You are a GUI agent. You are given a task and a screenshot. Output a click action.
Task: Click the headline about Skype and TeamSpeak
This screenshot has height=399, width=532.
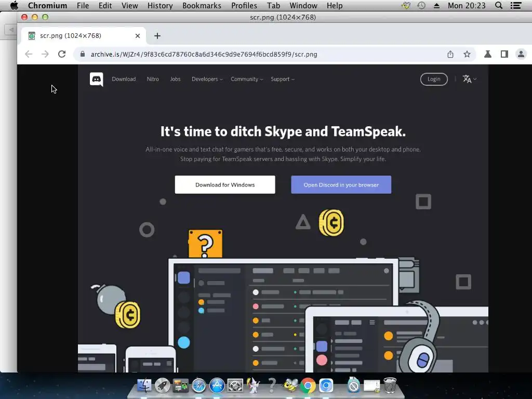click(283, 131)
